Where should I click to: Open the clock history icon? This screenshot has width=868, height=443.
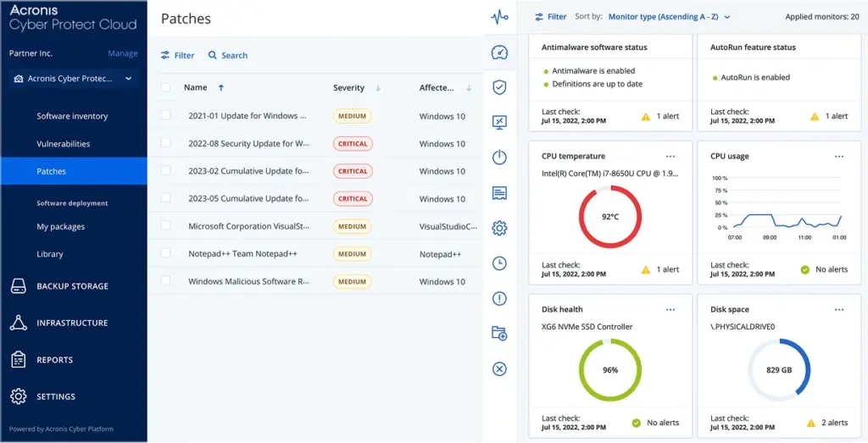[x=499, y=263]
